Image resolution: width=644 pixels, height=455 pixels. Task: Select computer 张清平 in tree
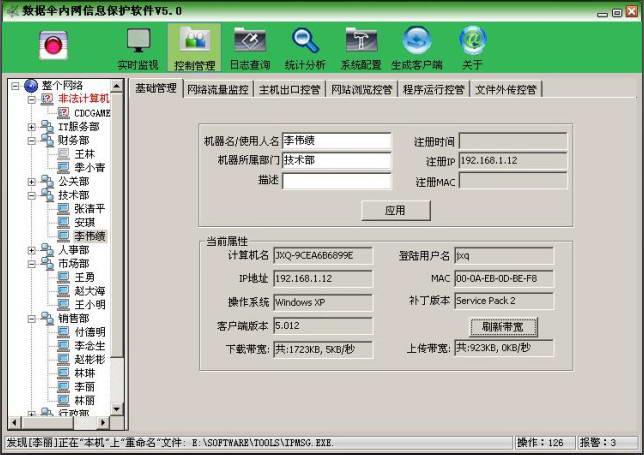[89, 209]
